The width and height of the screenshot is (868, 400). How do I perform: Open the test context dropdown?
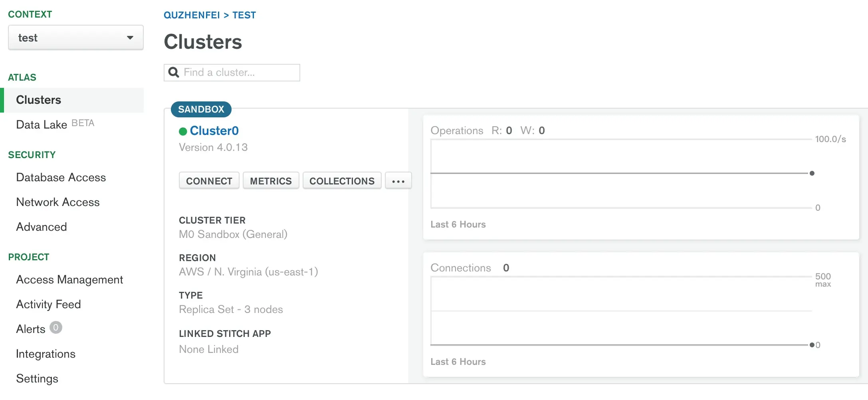(75, 38)
